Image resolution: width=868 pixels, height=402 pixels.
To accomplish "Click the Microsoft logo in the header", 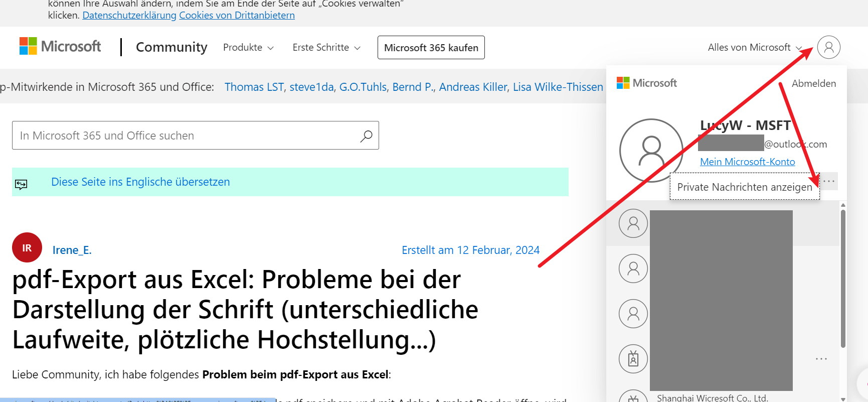I will (x=60, y=47).
